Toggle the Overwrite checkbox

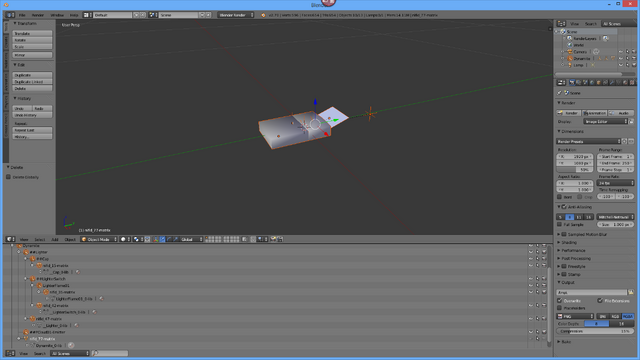tap(560, 301)
